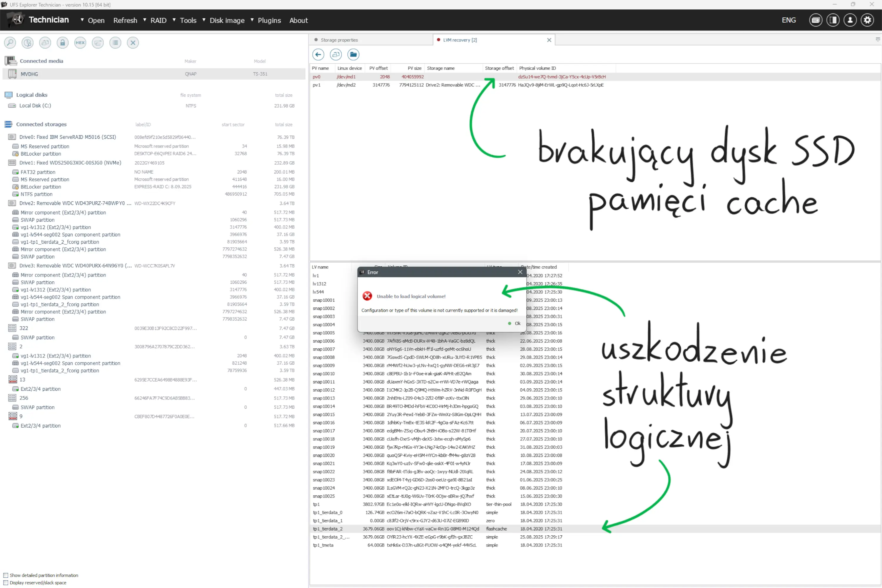Click the list view icon in the left toolbar
Image resolution: width=882 pixels, height=588 pixels.
coord(115,42)
